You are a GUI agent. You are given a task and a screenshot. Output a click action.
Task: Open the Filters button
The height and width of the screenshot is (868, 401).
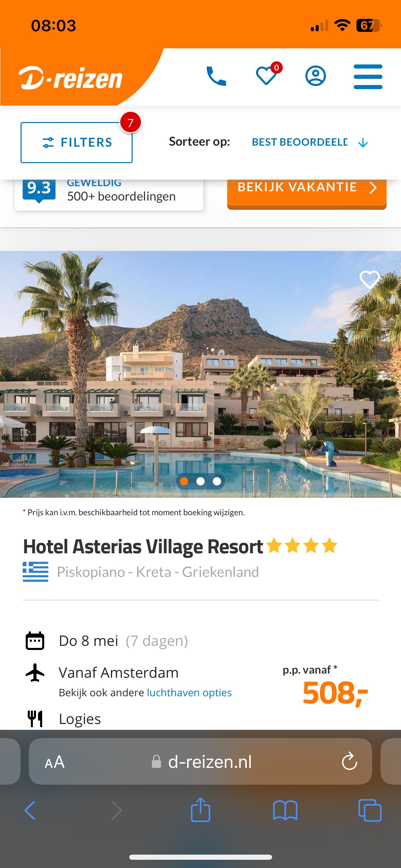[x=76, y=142]
